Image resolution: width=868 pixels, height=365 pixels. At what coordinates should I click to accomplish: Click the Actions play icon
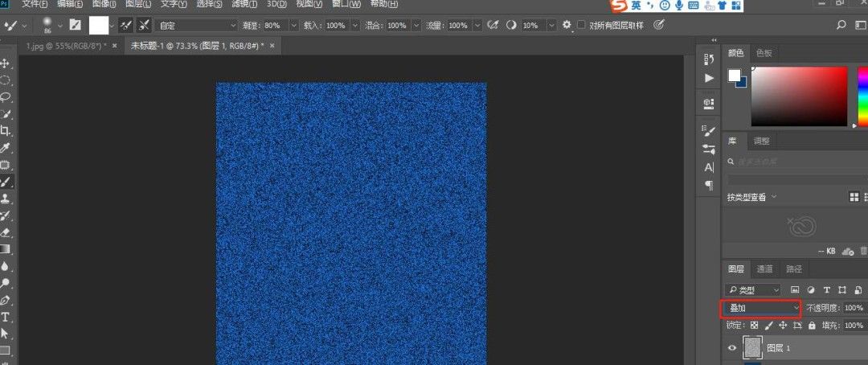(x=708, y=78)
